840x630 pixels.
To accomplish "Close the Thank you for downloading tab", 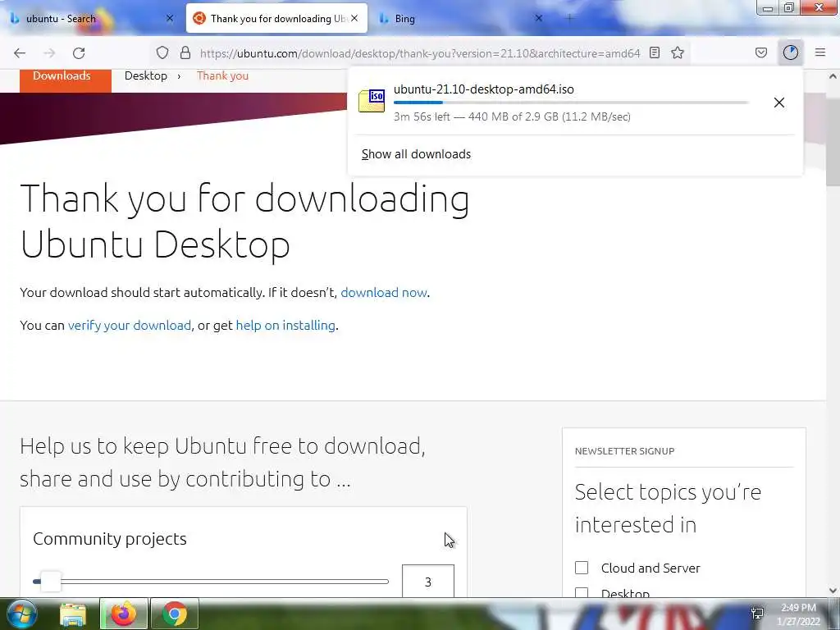I will pos(354,18).
